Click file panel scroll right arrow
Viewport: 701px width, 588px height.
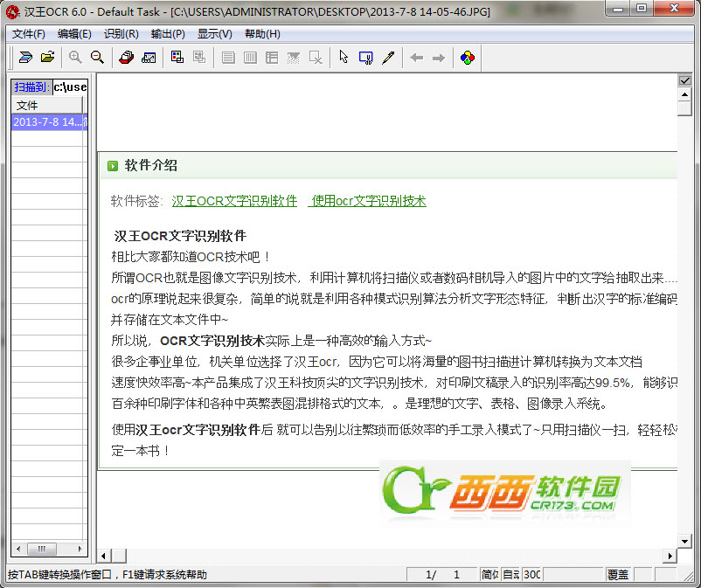pos(80,549)
